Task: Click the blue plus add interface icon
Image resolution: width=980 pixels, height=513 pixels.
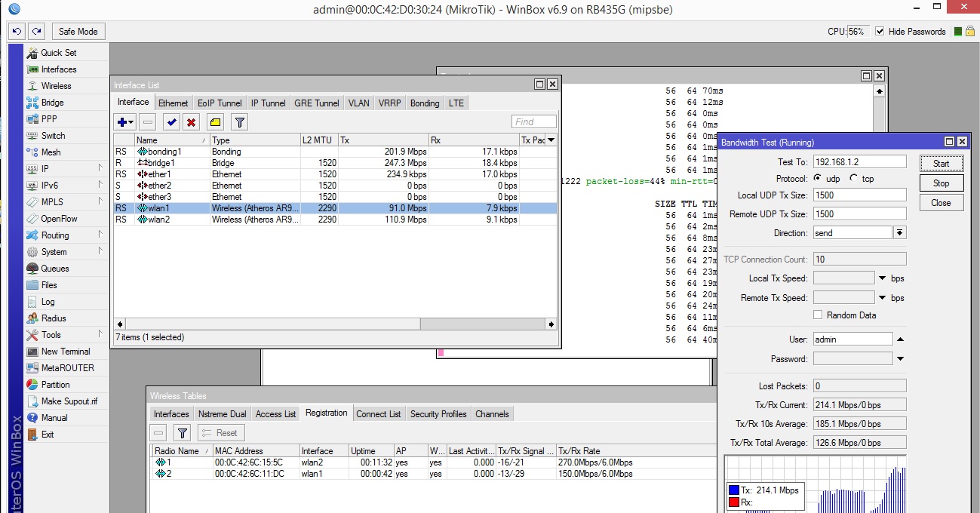Action: point(122,122)
